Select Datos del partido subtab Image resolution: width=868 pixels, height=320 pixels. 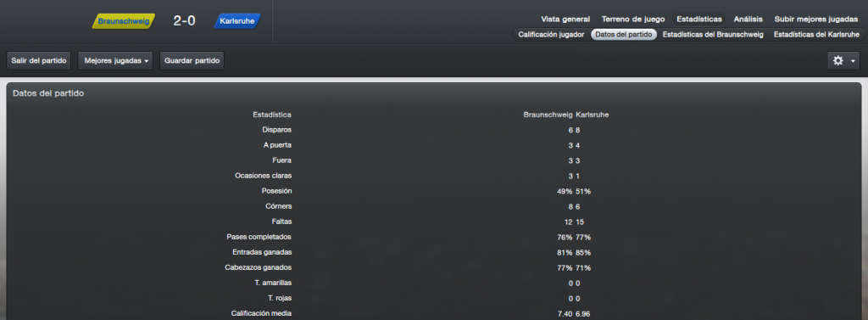click(623, 35)
